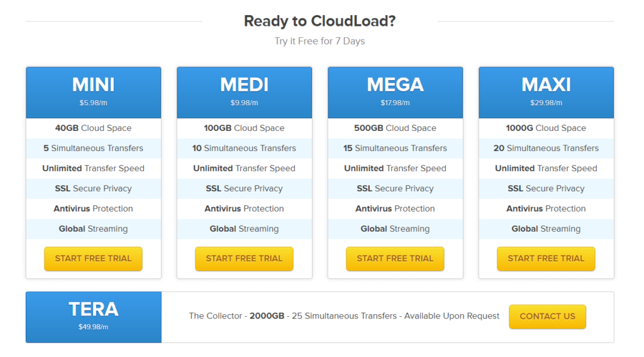Click '15 Simultaneous Transfers' row
This screenshot has height=357, width=644.
[x=395, y=149]
